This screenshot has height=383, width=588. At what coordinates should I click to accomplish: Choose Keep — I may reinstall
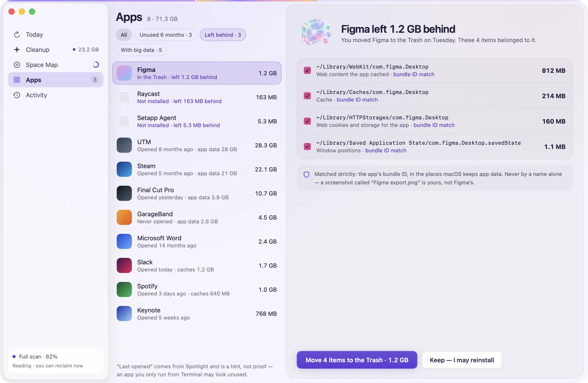pos(462,360)
